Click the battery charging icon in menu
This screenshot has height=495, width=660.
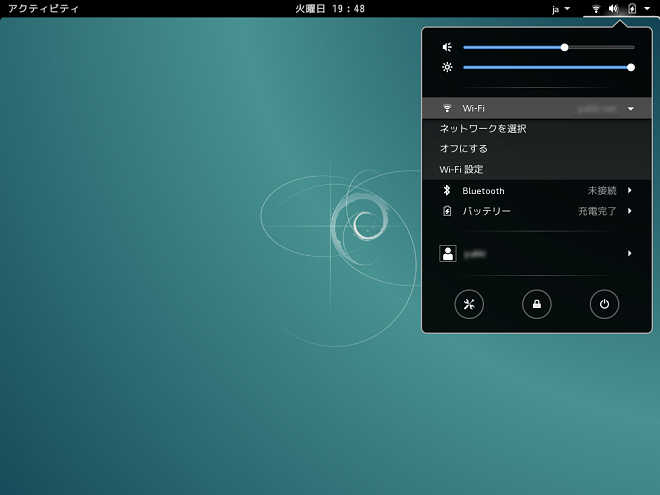coord(447,211)
